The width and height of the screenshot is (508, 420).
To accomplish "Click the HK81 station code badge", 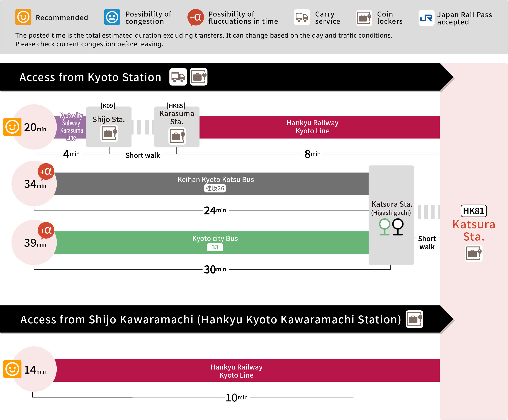I will 473,211.
